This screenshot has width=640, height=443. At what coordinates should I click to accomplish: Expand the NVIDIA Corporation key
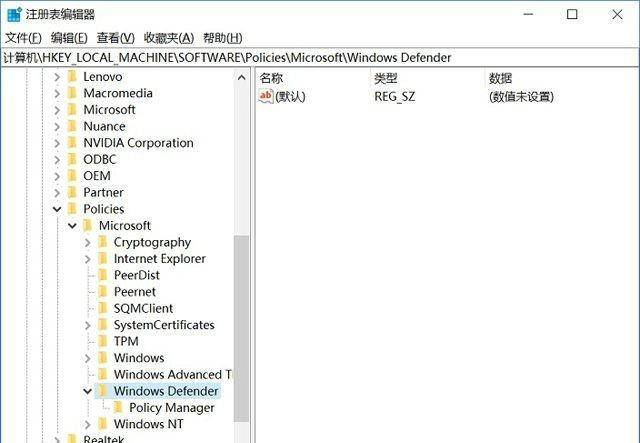[x=57, y=143]
